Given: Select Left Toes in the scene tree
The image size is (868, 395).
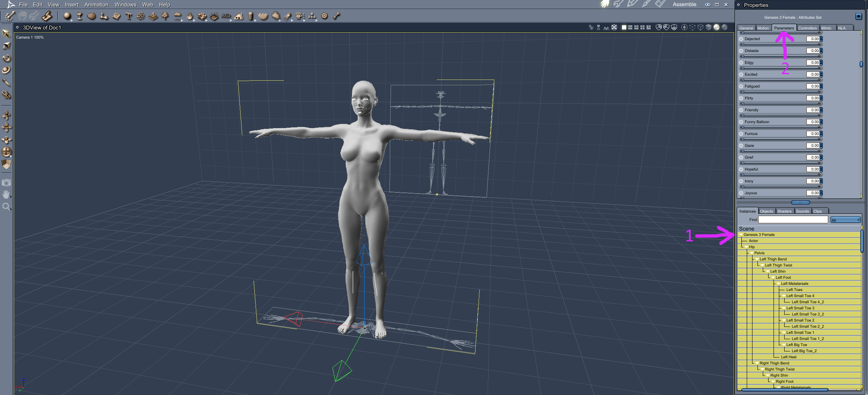Looking at the screenshot, I should pos(794,290).
